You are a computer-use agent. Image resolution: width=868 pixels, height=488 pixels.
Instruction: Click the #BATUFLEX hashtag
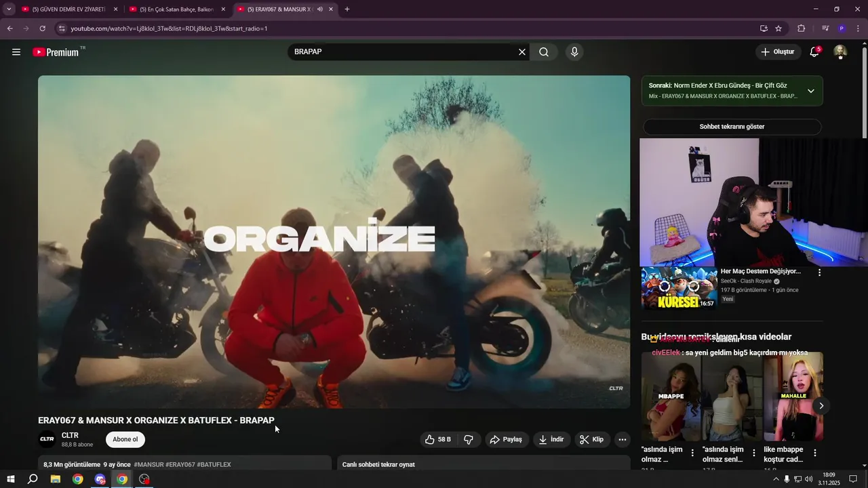coord(214,464)
